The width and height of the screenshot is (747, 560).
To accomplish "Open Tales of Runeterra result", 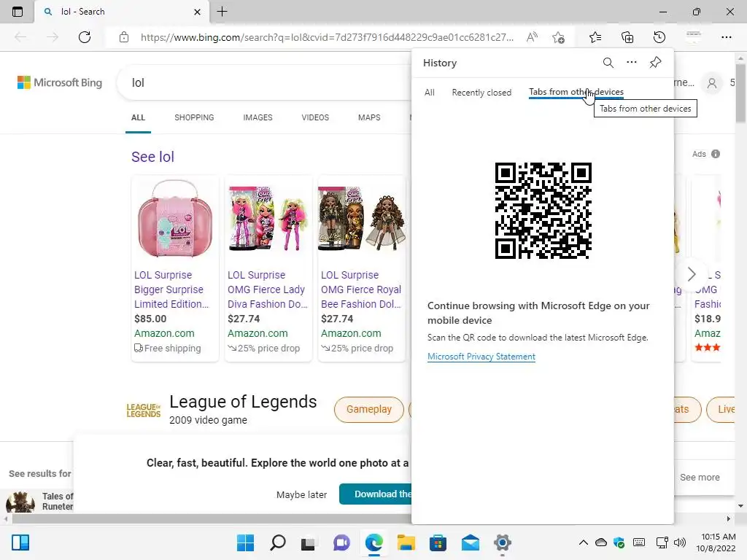I will tap(39, 501).
